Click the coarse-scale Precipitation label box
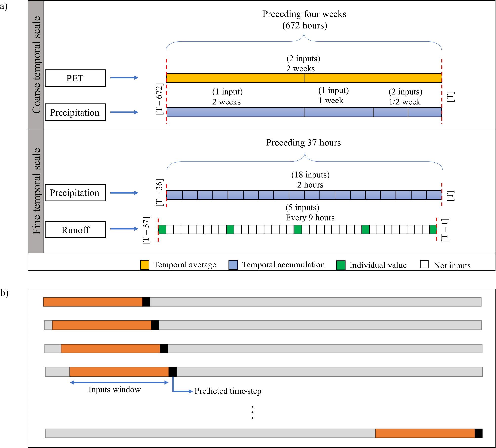This screenshot has height=448, width=496. [x=75, y=112]
